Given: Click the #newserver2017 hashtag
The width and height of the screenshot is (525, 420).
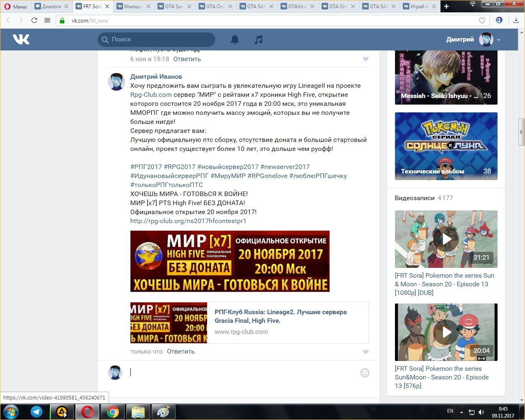Looking at the screenshot, I should pyautogui.click(x=285, y=167).
